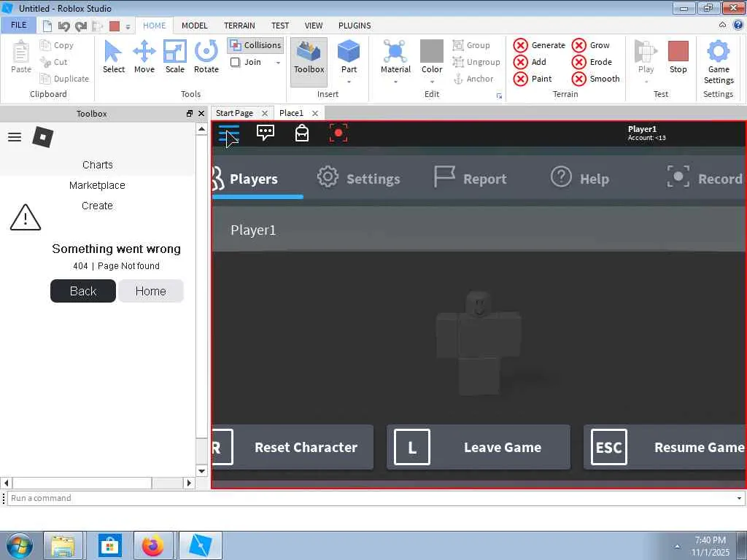
Task: Click the terrain Grow tool
Action: tap(591, 45)
